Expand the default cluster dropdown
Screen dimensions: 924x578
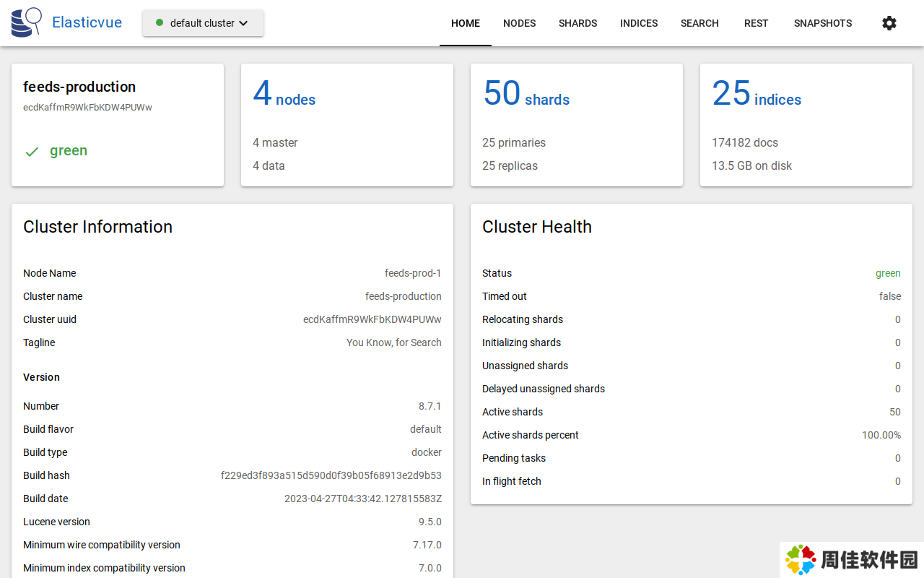point(203,23)
